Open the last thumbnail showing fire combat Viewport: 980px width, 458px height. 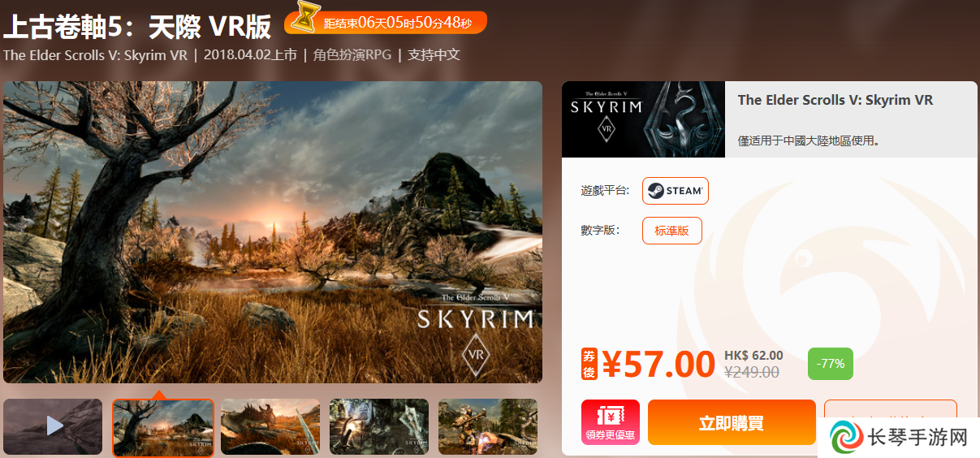pyautogui.click(x=488, y=426)
